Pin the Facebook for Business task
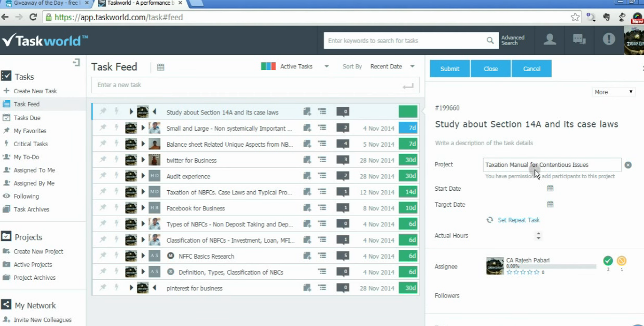The width and height of the screenshot is (644, 326). [x=103, y=208]
